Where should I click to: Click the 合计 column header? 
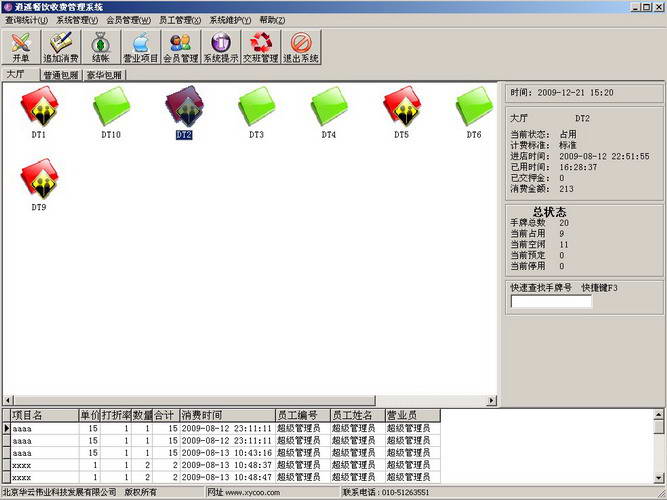pos(166,415)
